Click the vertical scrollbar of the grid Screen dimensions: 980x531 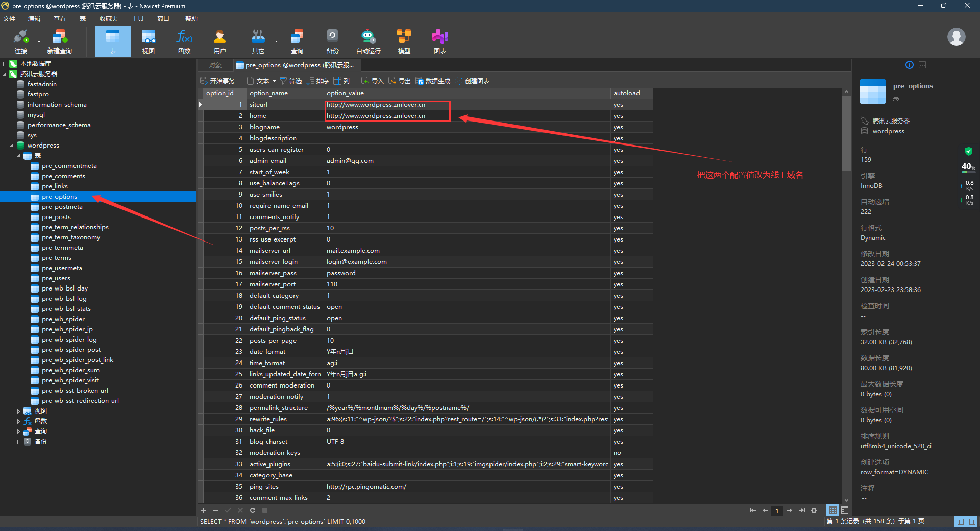click(846, 134)
